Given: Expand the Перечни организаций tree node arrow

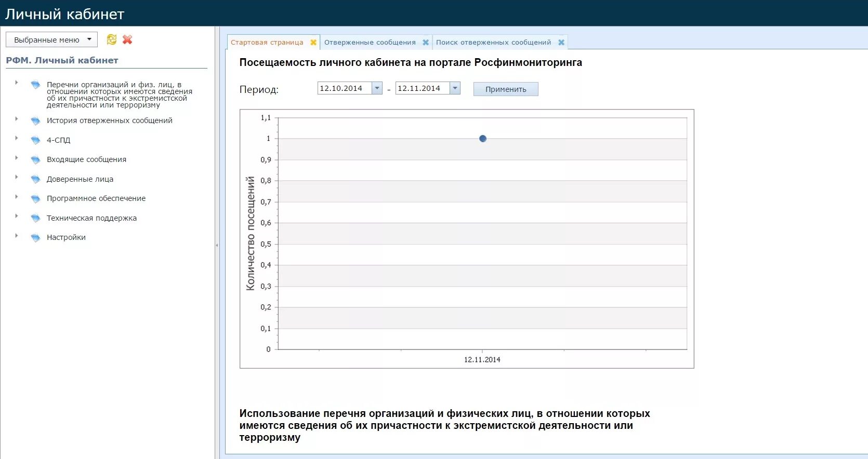Looking at the screenshot, I should click(x=17, y=82).
